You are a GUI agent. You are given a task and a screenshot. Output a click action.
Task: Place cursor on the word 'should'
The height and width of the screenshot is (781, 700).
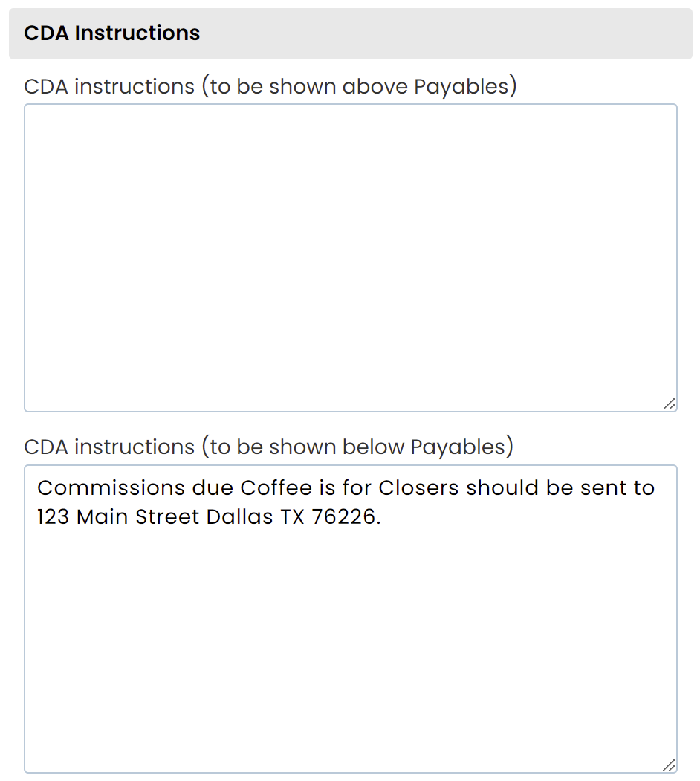tap(500, 488)
